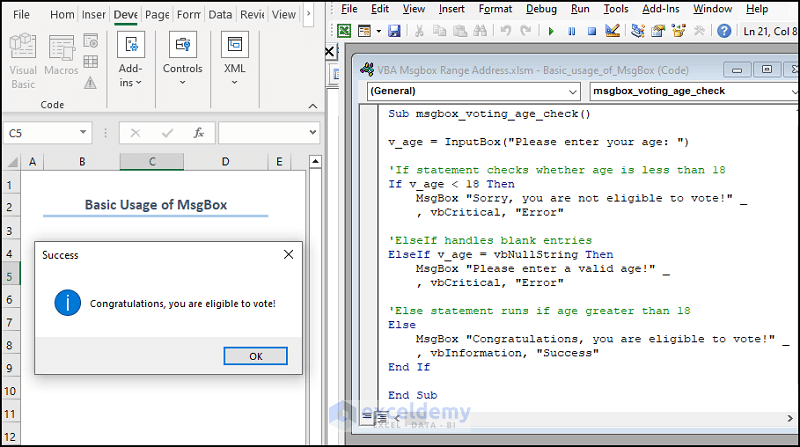Screen dimensions: 800x447
Task: Open Object Browser icon in VBA toolbar
Action: 679,31
